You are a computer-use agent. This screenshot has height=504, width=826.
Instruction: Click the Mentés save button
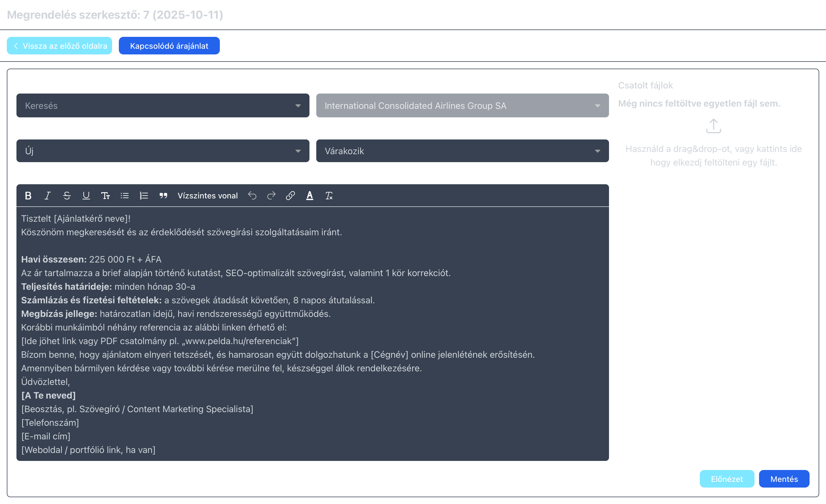coord(784,479)
